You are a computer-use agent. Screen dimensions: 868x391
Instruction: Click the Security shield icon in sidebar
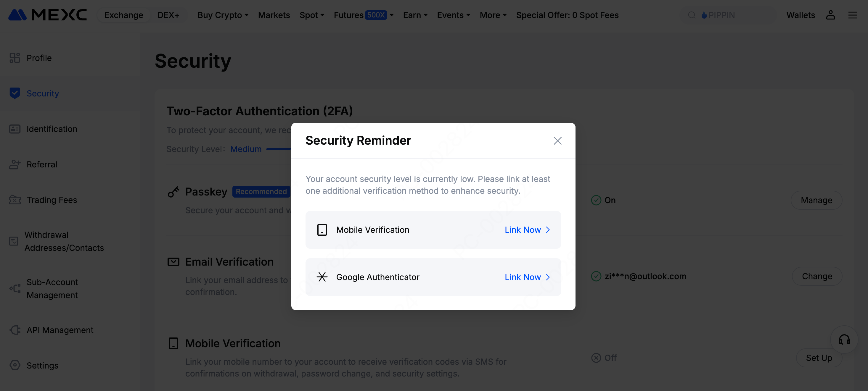(15, 93)
